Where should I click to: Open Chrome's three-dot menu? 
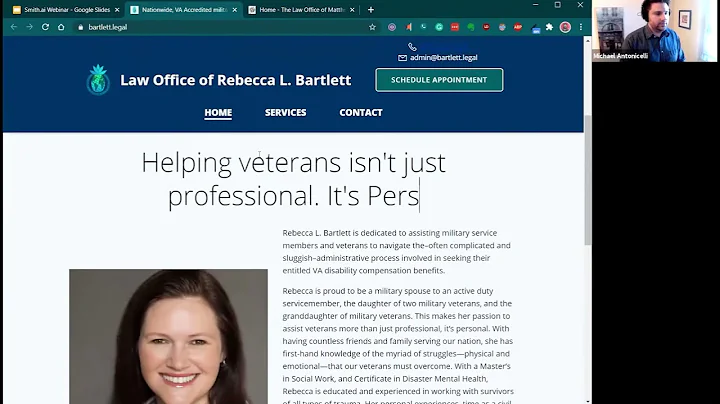tap(581, 27)
